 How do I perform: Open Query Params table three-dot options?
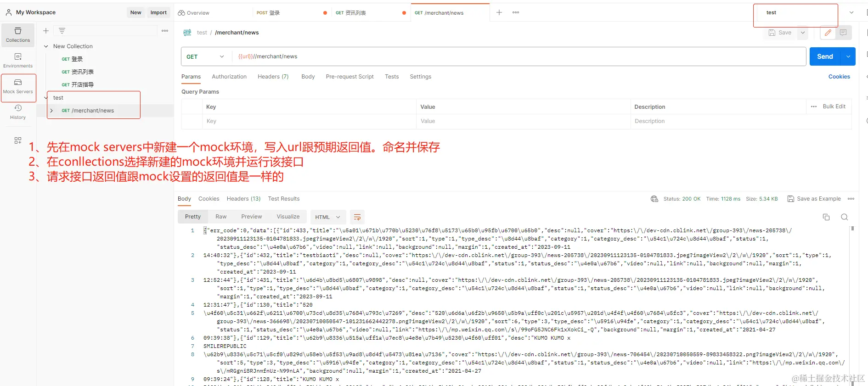(x=814, y=106)
